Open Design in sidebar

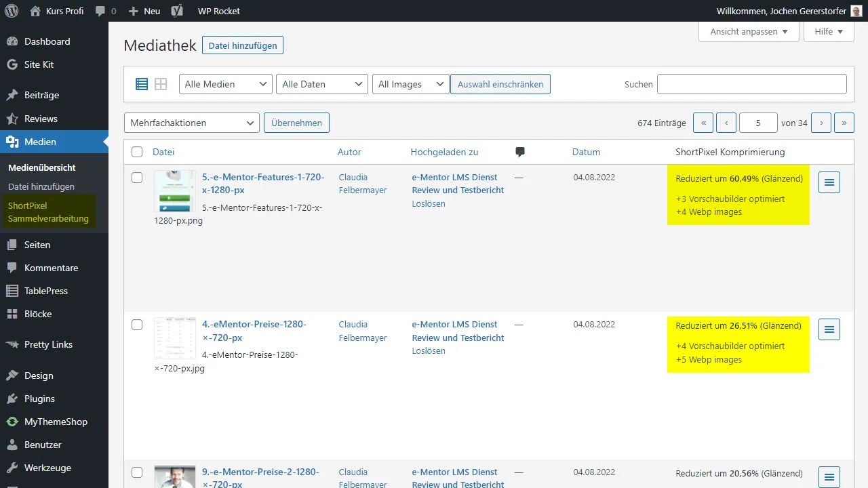pos(54,375)
